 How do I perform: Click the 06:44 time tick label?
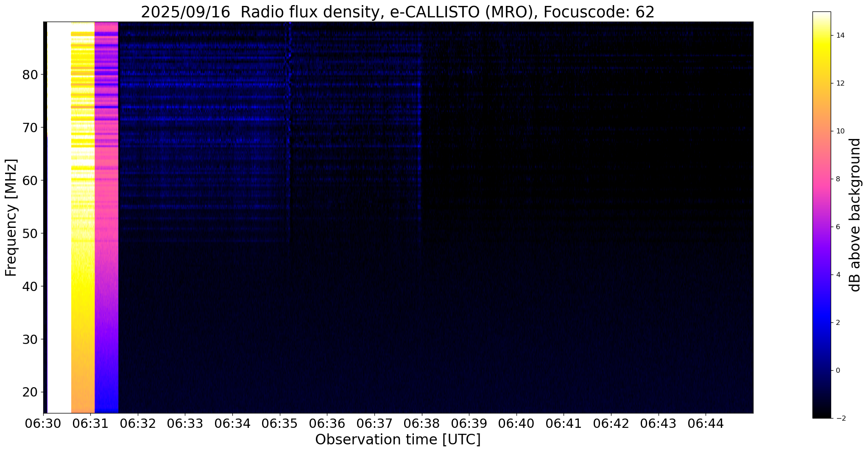[706, 423]
